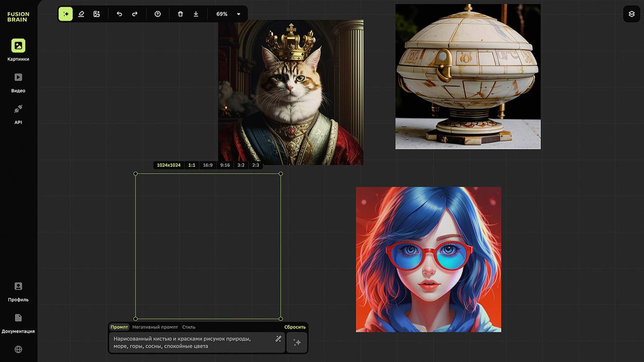The width and height of the screenshot is (644, 362).
Task: Select the eraser tool
Action: click(x=81, y=14)
